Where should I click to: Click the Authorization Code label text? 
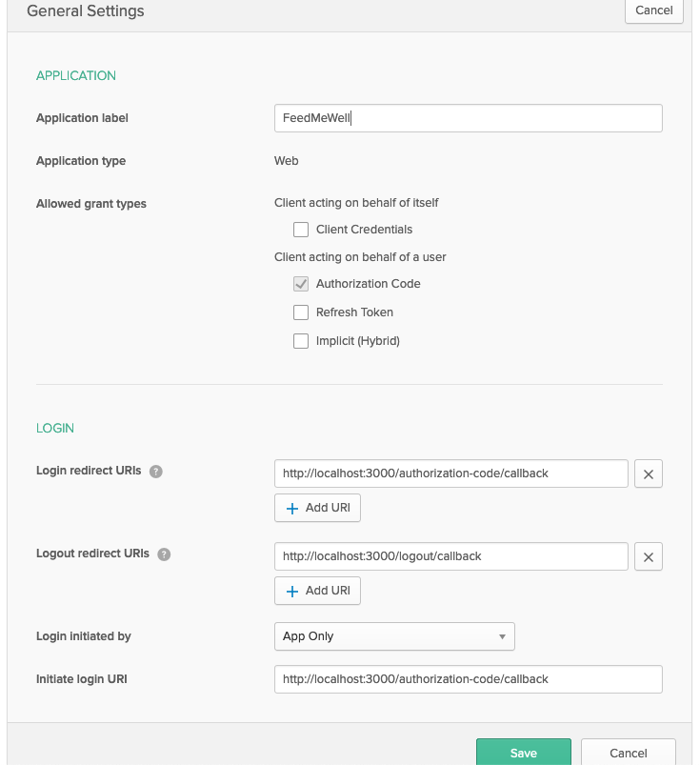[x=368, y=284]
